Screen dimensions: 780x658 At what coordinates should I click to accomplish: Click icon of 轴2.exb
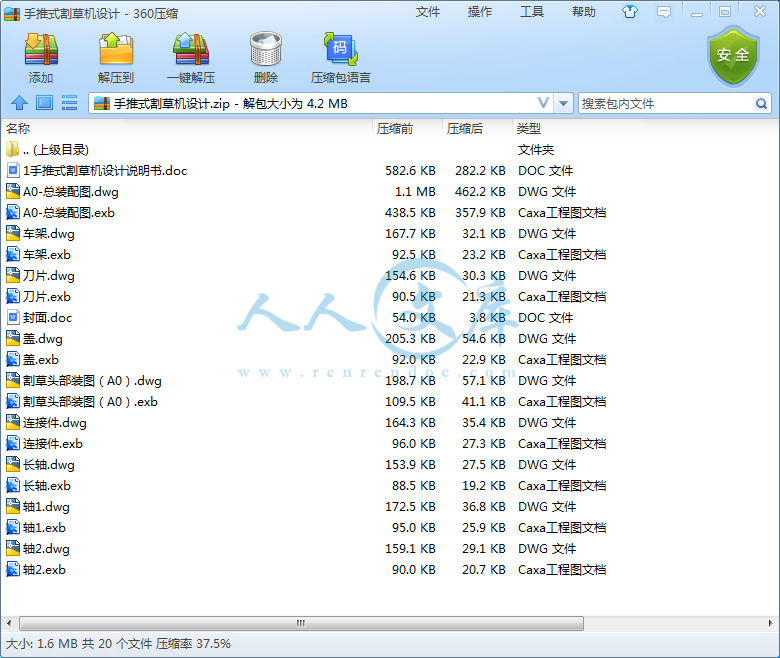[x=12, y=569]
